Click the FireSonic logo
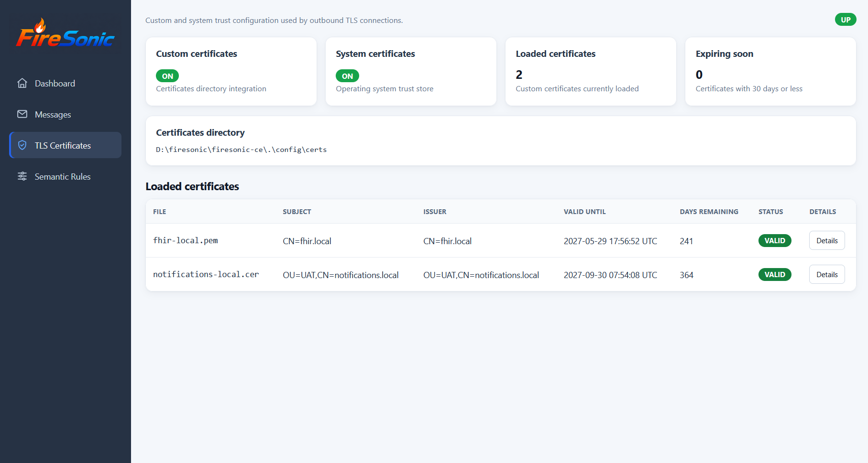This screenshot has height=463, width=868. coord(66,33)
